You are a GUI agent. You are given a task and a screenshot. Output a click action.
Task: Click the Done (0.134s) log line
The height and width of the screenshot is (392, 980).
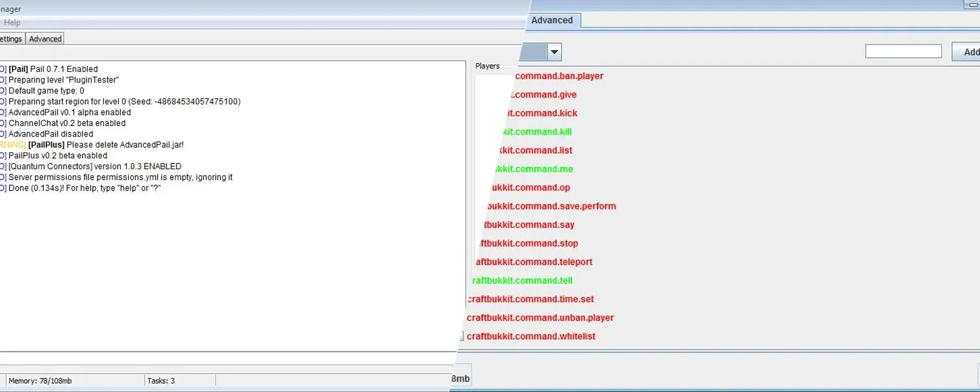pyautogui.click(x=81, y=188)
